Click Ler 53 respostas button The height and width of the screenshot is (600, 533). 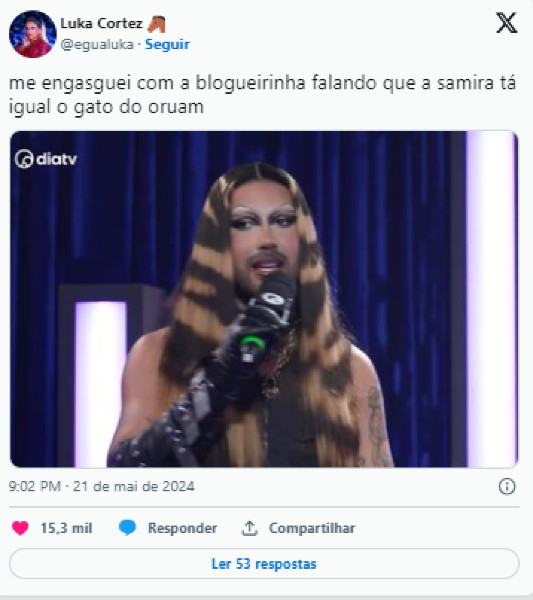point(264,564)
